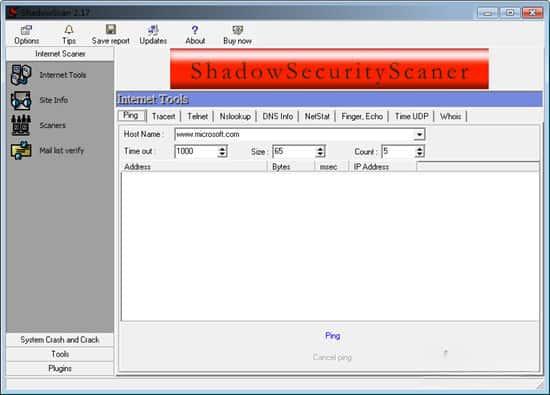Click the Cancel ping link

pyautogui.click(x=332, y=357)
